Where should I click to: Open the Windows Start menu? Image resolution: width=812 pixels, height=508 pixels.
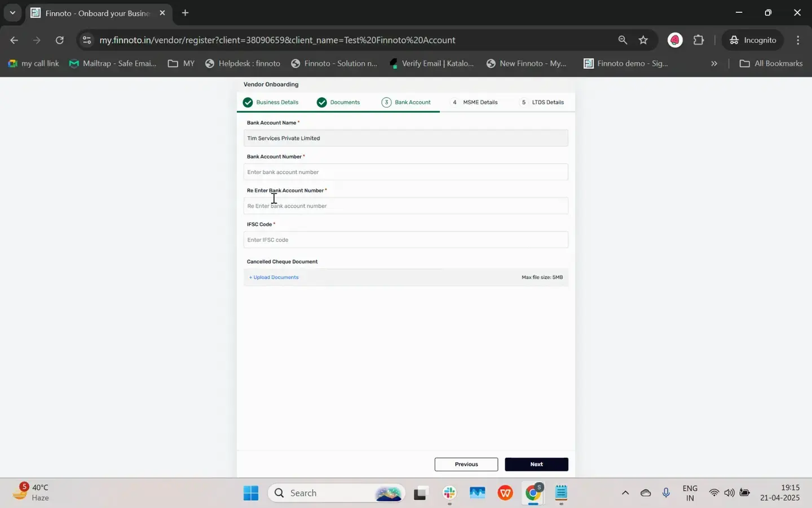click(251, 493)
